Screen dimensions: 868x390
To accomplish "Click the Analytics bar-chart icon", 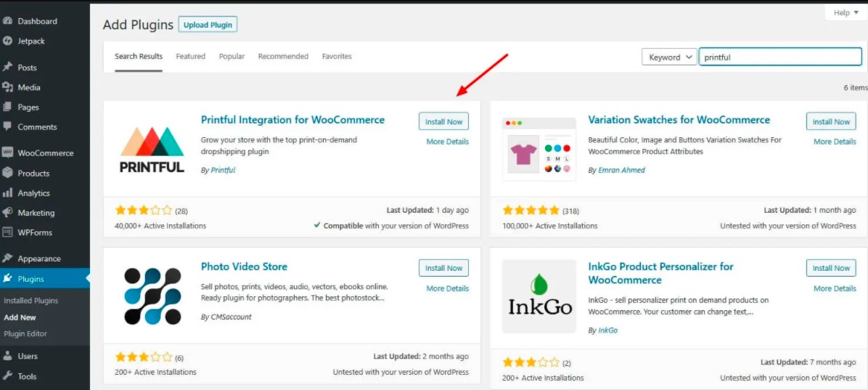I will click(x=7, y=192).
